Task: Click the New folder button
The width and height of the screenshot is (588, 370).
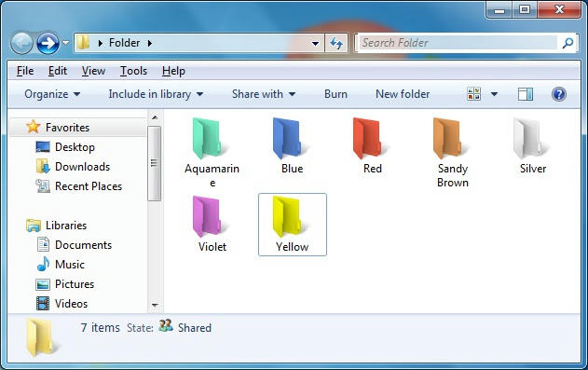Action: click(x=403, y=94)
